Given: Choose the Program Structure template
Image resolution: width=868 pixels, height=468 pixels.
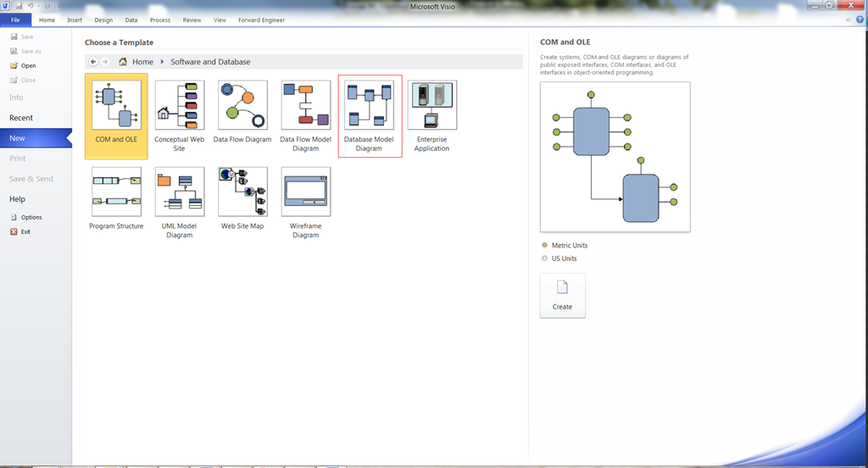Looking at the screenshot, I should (x=116, y=192).
